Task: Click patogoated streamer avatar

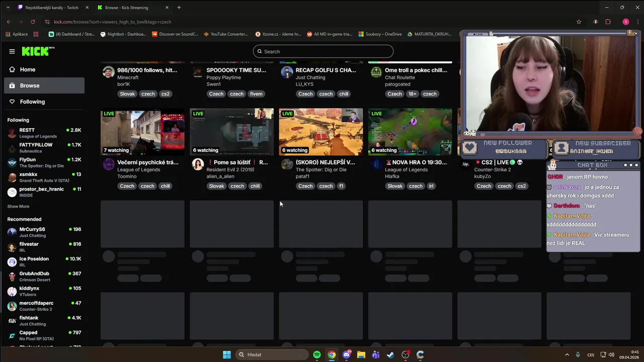Action: point(376,72)
